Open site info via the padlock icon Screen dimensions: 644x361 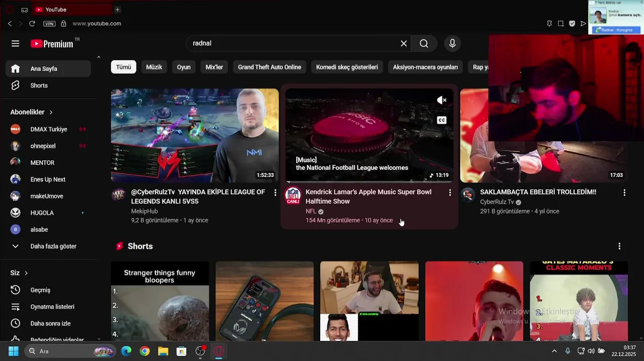point(64,24)
